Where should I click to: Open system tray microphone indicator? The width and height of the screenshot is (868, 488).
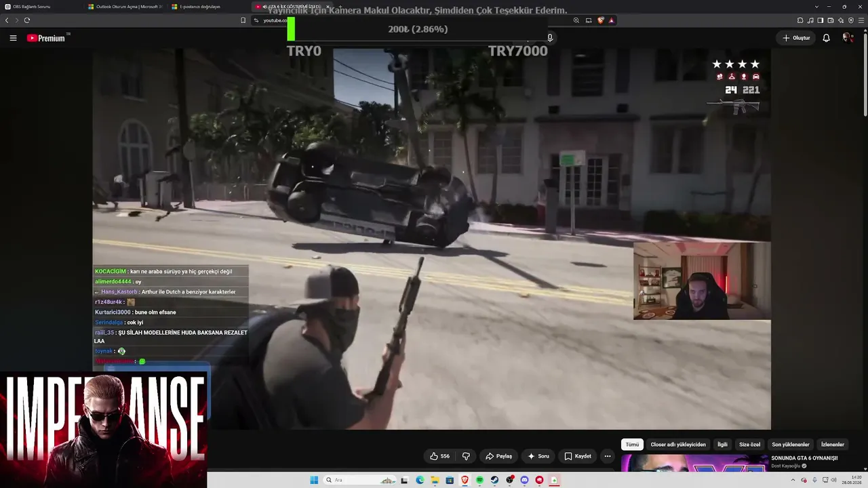(x=814, y=480)
